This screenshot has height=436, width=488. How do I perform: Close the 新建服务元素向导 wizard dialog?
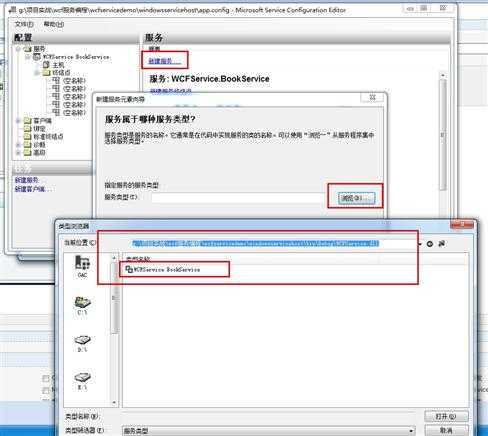[x=373, y=98]
